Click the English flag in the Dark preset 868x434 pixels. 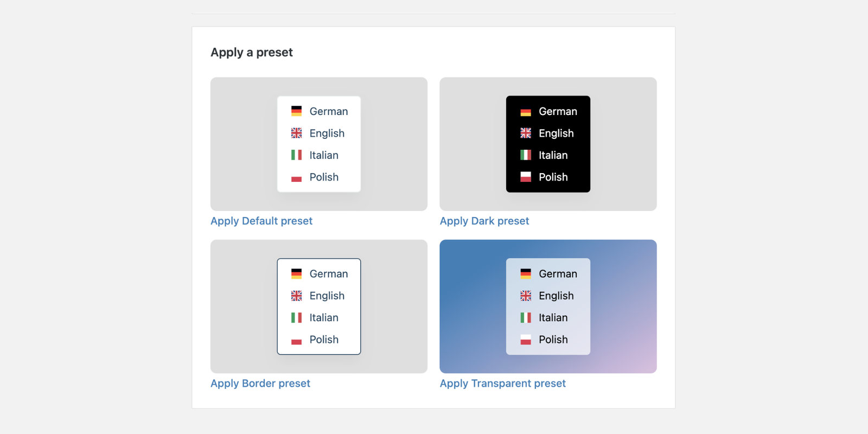(x=525, y=133)
